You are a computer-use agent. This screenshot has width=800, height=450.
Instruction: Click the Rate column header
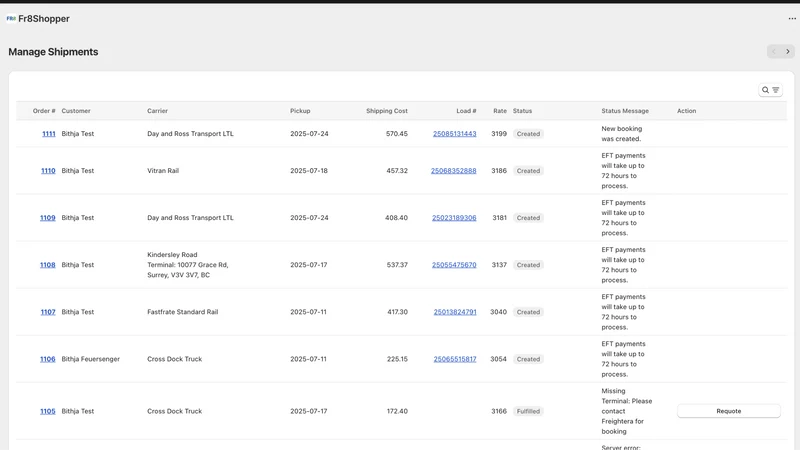pos(500,111)
